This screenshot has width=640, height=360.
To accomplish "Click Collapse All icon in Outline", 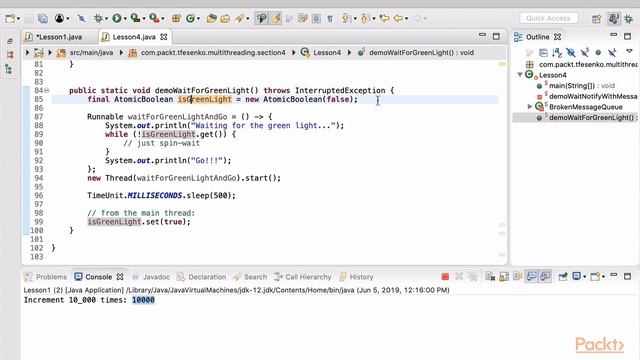I will click(543, 52).
